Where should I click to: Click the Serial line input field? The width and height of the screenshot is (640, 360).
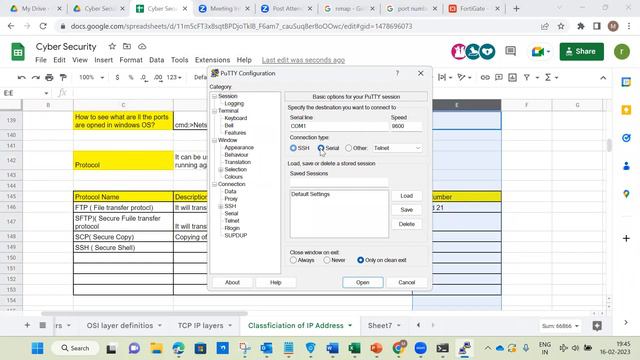click(338, 126)
